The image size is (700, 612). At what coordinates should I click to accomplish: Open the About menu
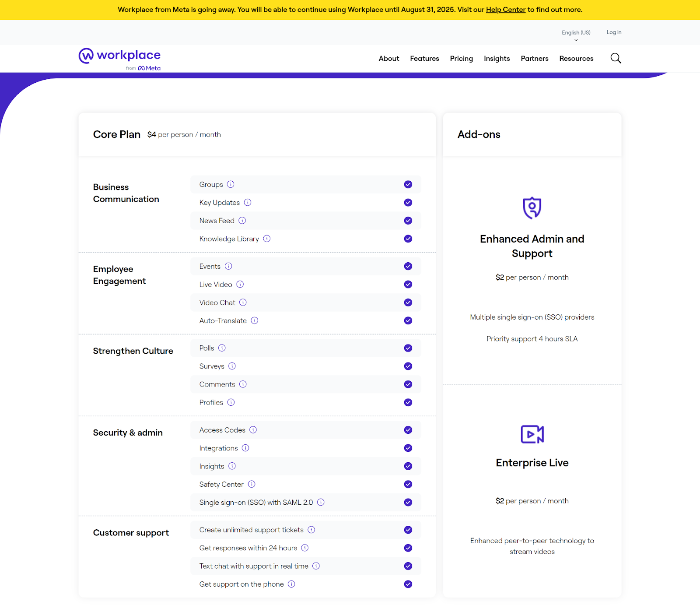tap(389, 58)
